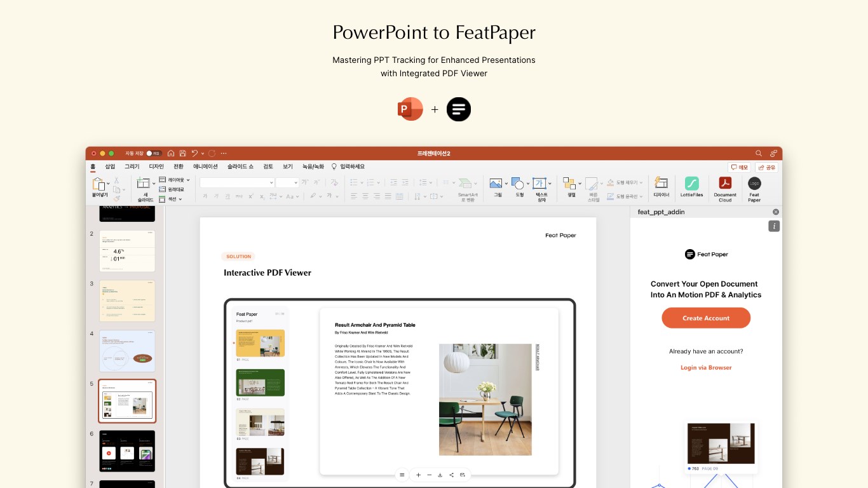Expand the new slide dropdown arrow
Viewport: 868px width, 488px height.
pyautogui.click(x=154, y=183)
